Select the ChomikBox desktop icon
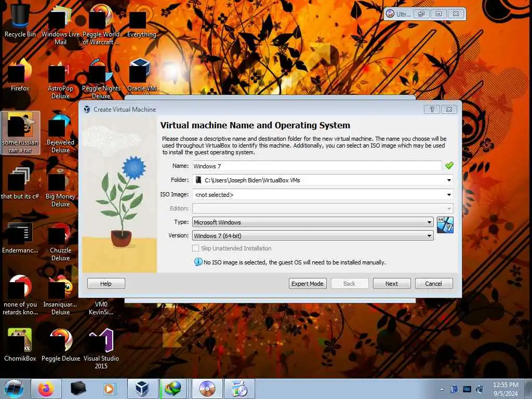 click(20, 345)
